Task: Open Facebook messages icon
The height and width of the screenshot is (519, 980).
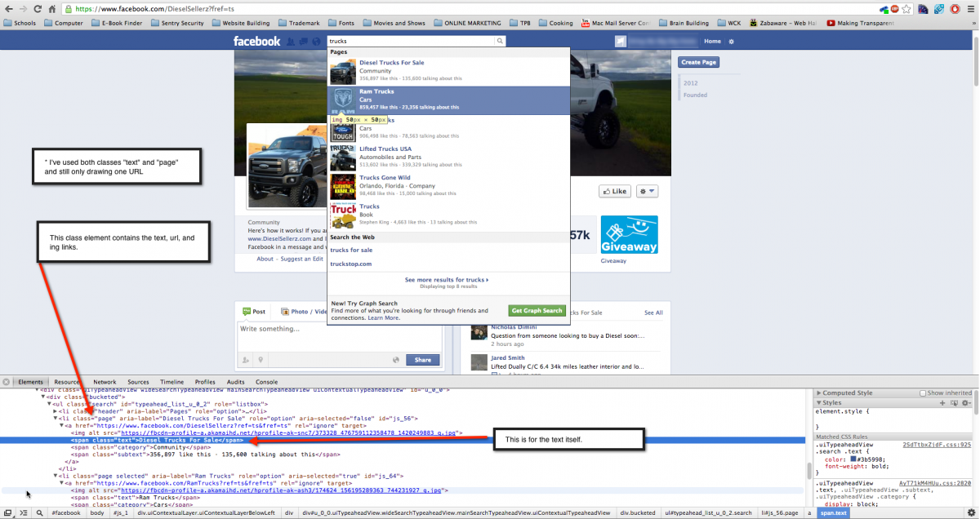Action: coord(302,41)
